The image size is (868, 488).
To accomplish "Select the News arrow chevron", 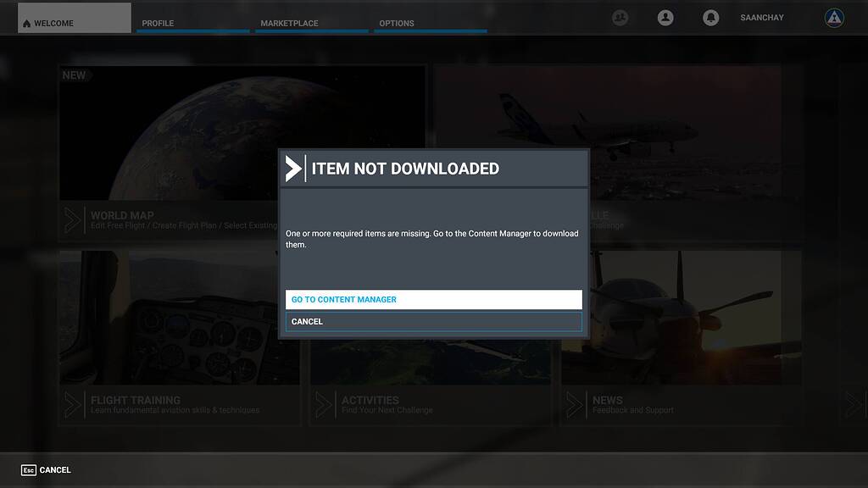I will (x=573, y=404).
